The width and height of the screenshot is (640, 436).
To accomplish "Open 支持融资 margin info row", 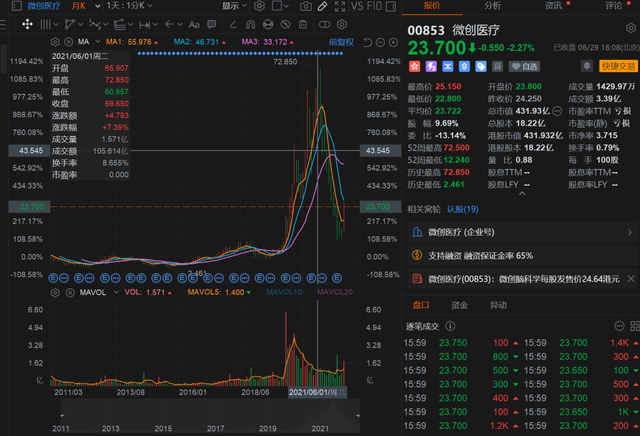I will 522,256.
